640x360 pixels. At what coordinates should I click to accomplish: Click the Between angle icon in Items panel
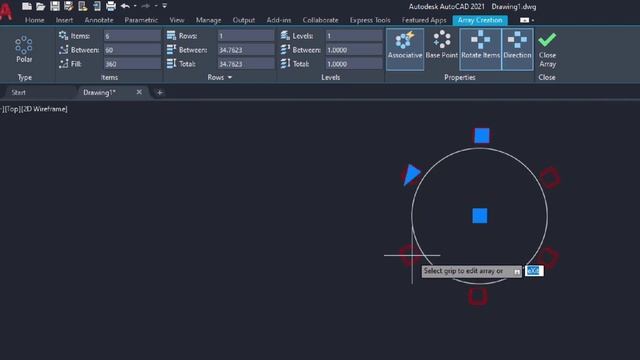click(x=63, y=50)
